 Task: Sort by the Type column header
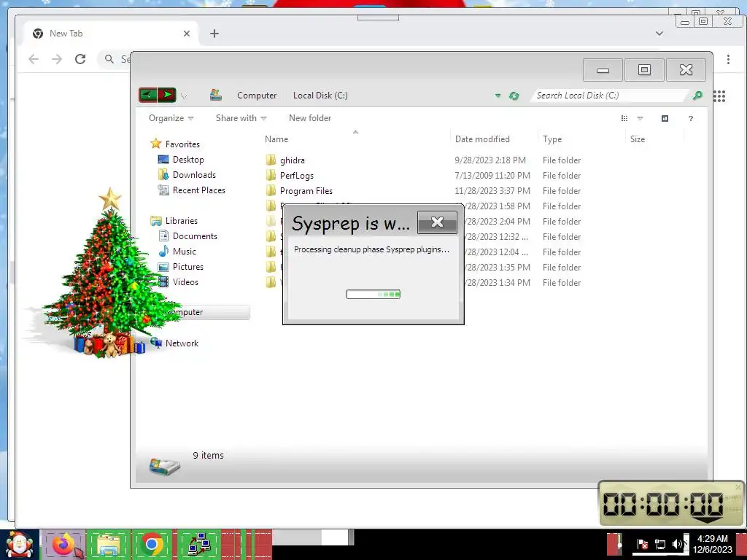pos(552,139)
